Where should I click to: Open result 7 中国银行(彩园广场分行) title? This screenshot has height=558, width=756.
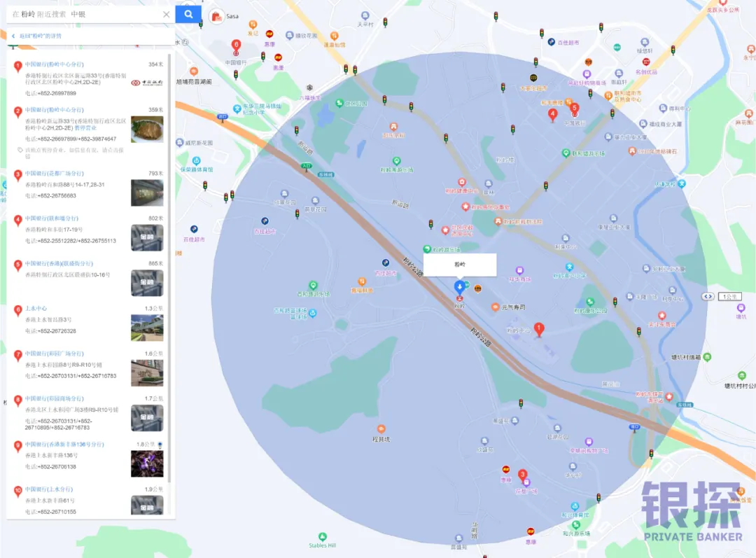pos(55,354)
